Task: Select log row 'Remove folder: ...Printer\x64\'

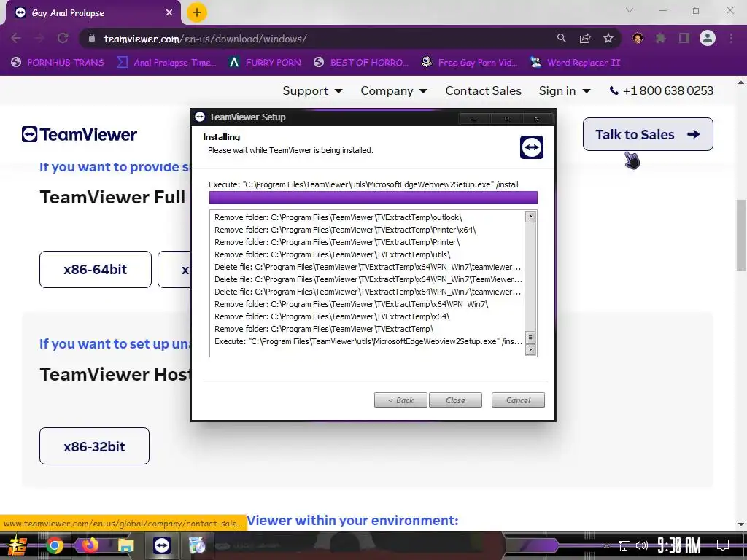Action: 345,230
